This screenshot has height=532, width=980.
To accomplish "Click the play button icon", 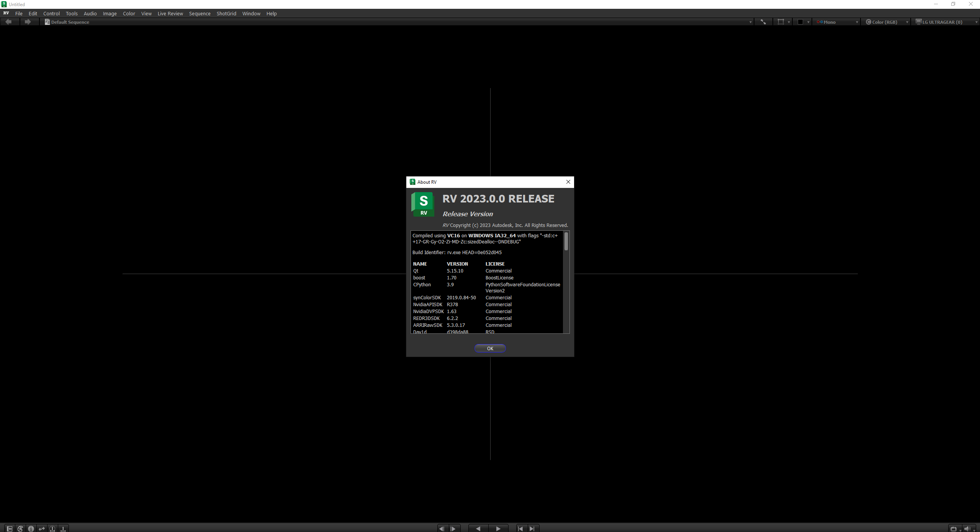I will [x=499, y=529].
